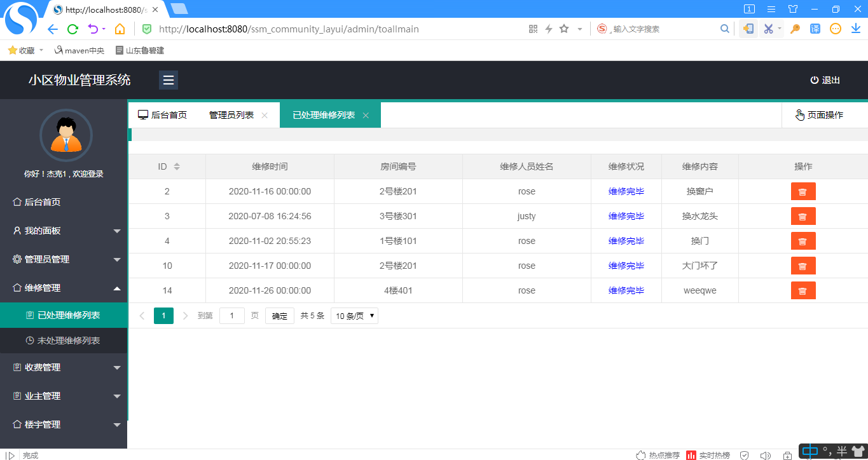The image size is (868, 460).
Task: Open maven中央 bookmark
Action: tap(79, 50)
